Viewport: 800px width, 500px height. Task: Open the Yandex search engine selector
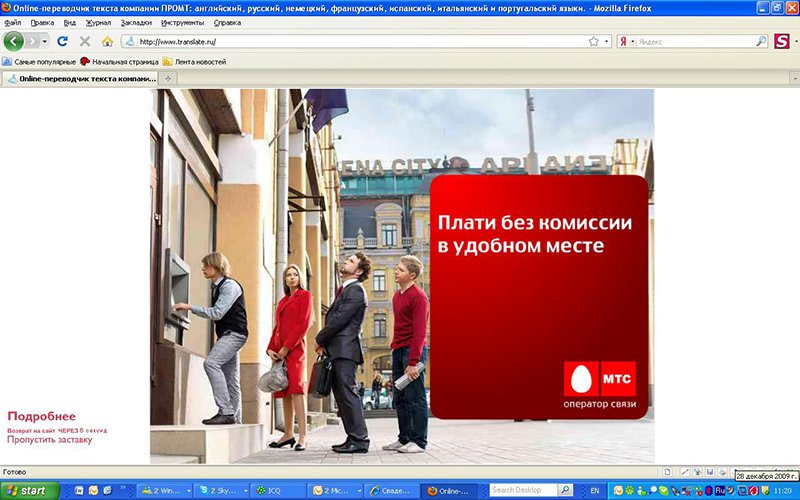[x=627, y=41]
